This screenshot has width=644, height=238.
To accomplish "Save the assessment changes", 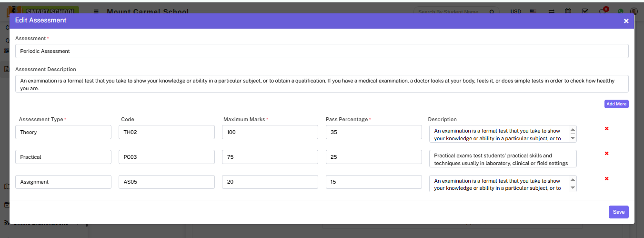I will 618,212.
